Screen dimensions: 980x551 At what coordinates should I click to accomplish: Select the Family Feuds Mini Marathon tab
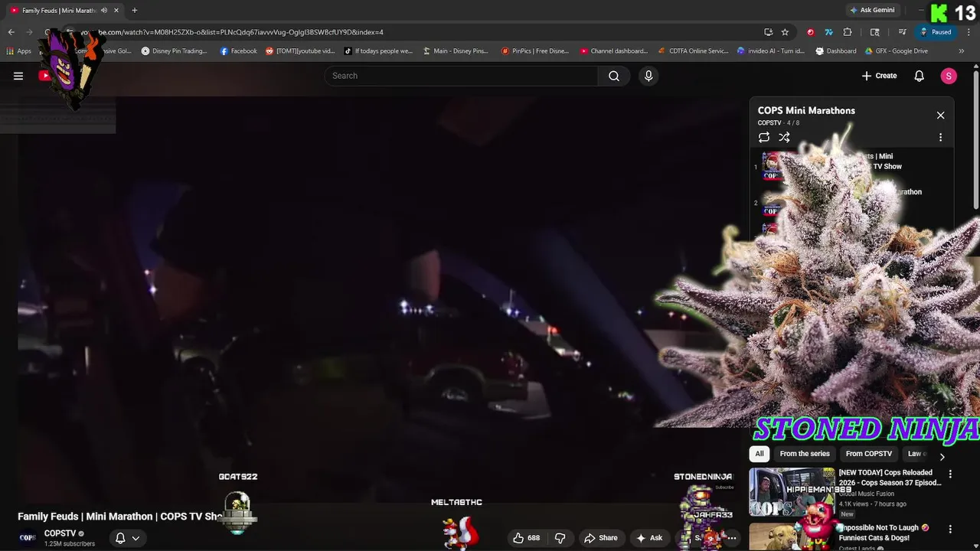pyautogui.click(x=60, y=10)
